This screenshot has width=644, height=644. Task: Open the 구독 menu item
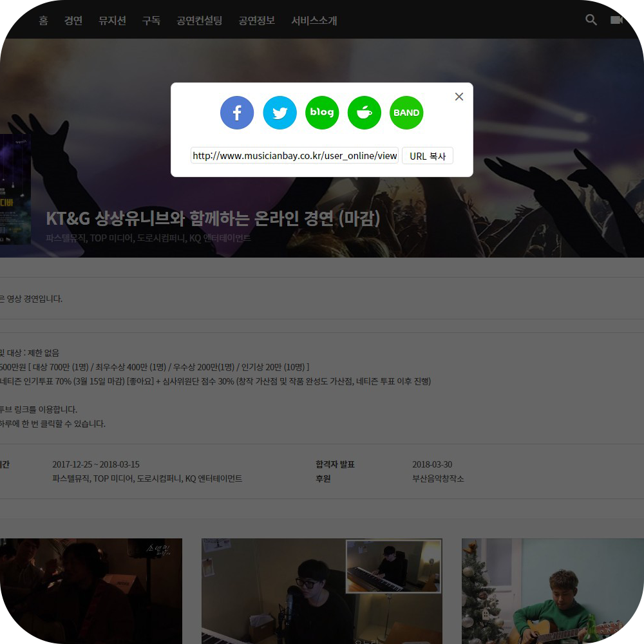tap(151, 20)
